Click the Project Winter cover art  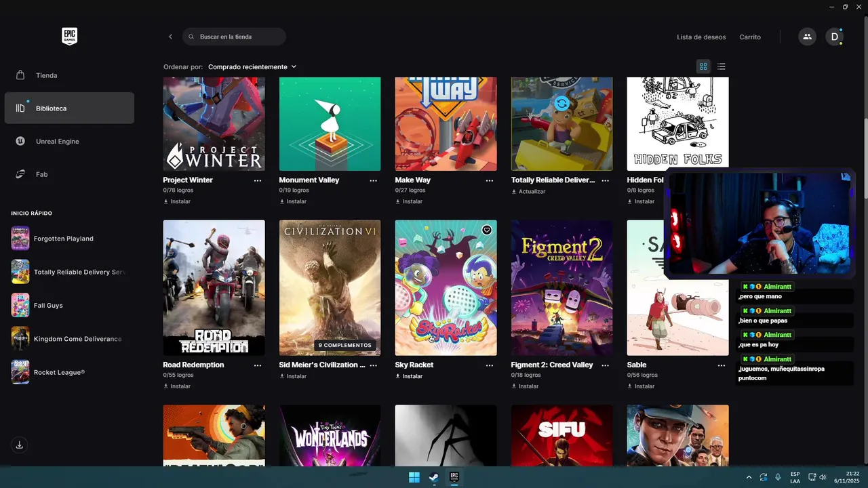(214, 124)
